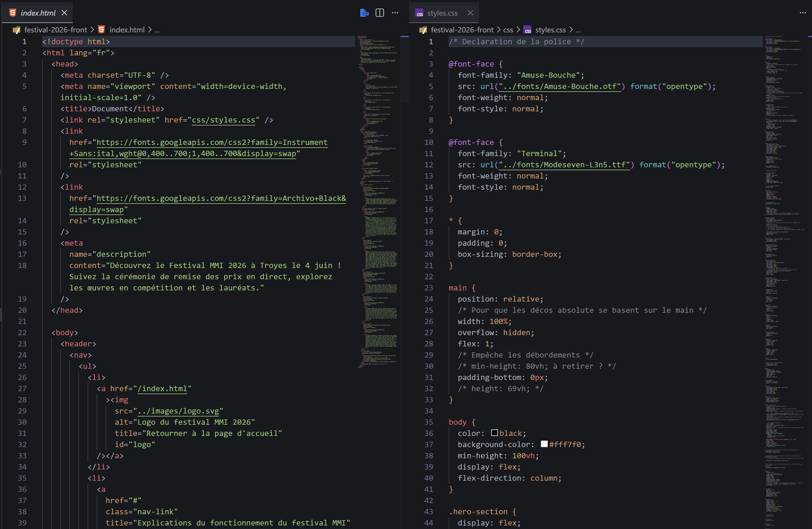Close the index.html tab
The height and width of the screenshot is (529, 812).
pos(65,13)
